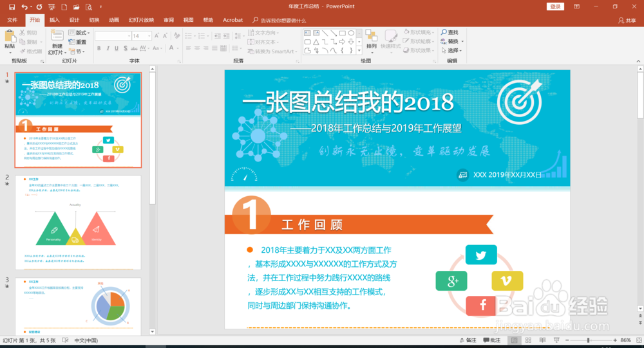Select slide 2 thumbnail with triangles

tap(78, 223)
